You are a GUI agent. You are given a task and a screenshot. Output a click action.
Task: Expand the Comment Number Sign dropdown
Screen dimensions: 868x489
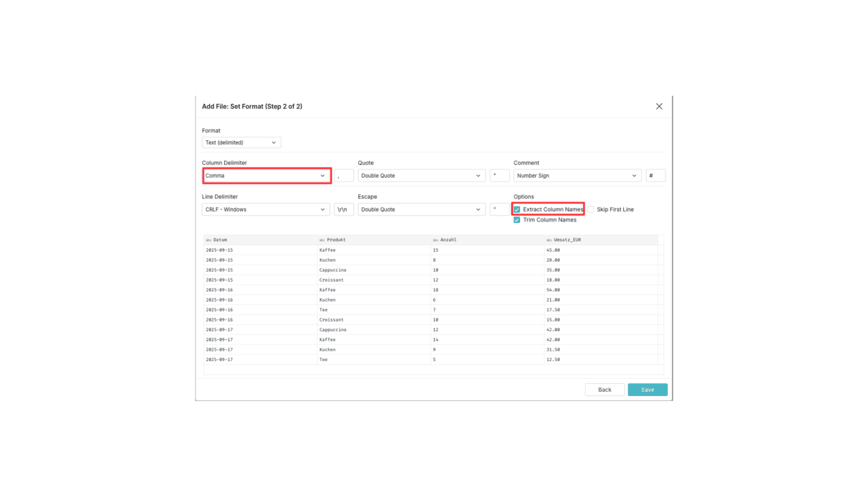pyautogui.click(x=578, y=176)
